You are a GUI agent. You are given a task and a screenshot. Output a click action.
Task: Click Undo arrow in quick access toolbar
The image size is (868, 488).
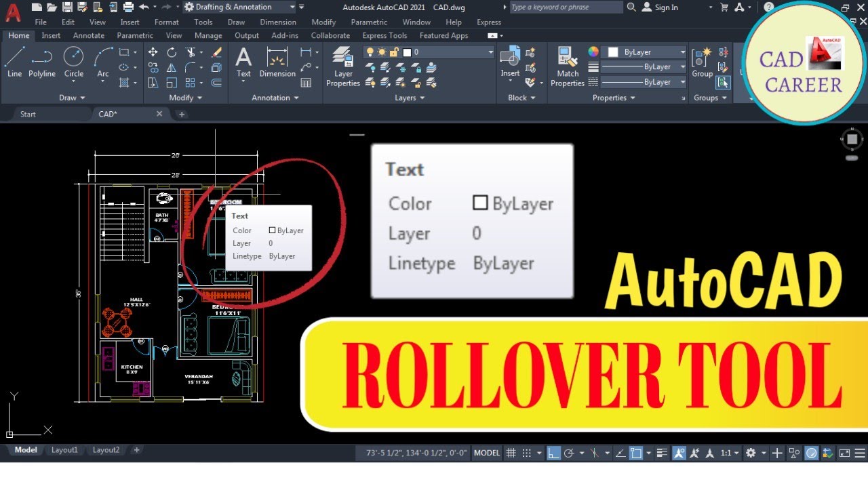point(144,7)
